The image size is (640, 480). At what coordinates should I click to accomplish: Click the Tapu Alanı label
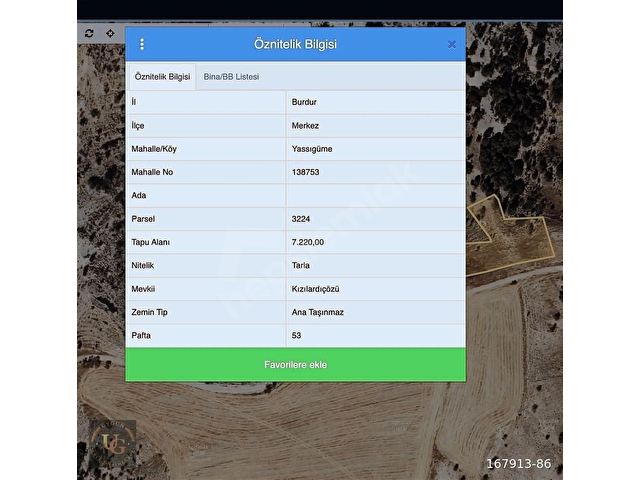[151, 242]
